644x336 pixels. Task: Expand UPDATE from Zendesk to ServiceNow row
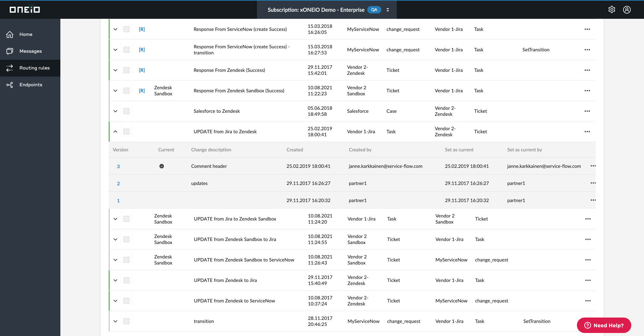pos(115,301)
